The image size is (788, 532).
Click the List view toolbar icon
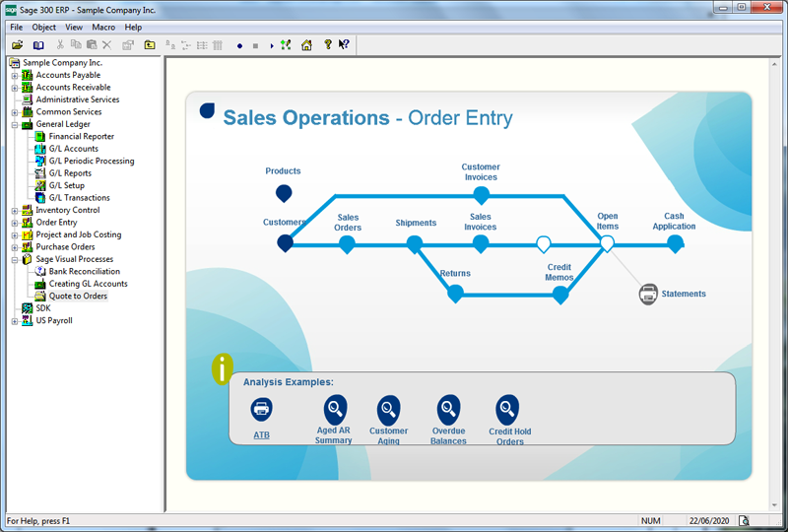tap(202, 45)
